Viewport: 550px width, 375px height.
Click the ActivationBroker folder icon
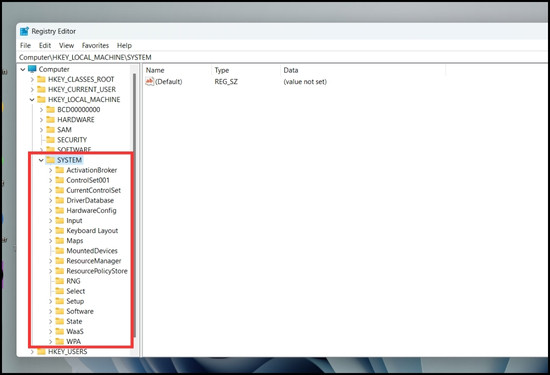(60, 170)
